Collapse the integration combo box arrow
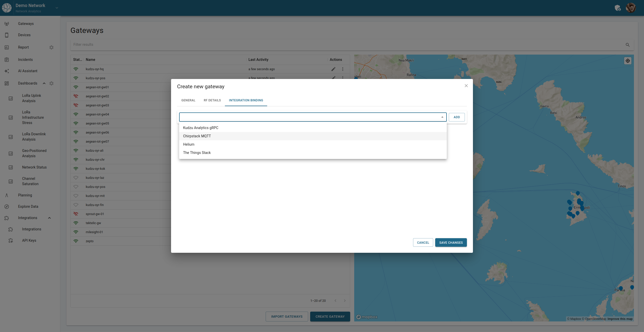 point(442,117)
